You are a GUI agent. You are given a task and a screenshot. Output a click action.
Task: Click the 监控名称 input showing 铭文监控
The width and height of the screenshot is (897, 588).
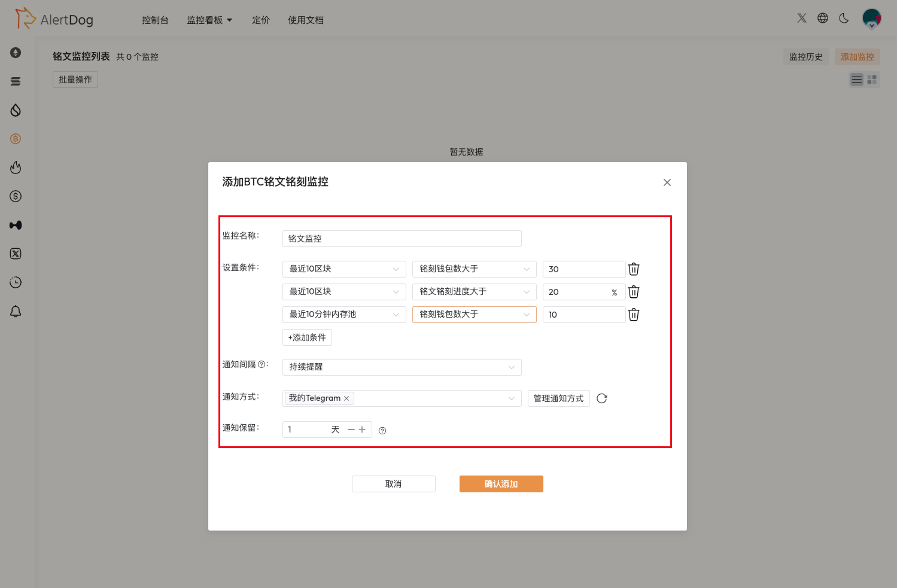pyautogui.click(x=402, y=238)
